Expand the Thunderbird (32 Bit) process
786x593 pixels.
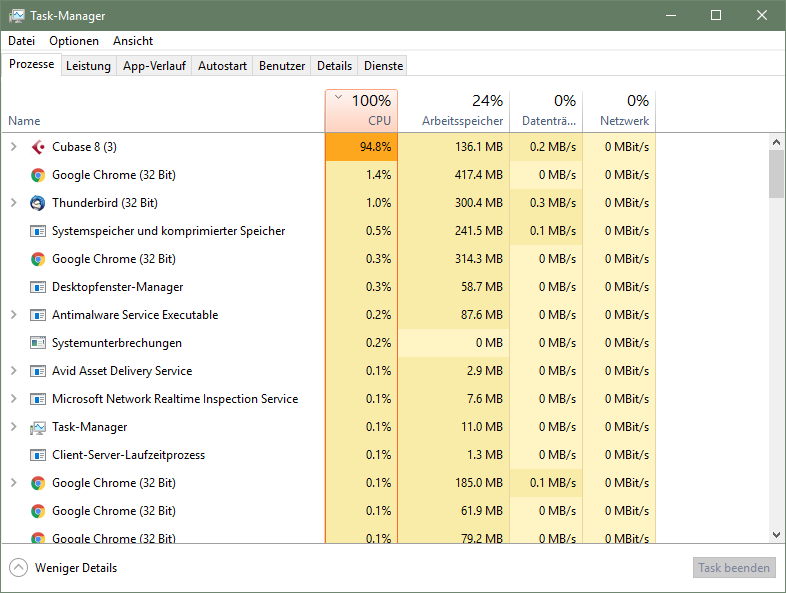(x=14, y=203)
